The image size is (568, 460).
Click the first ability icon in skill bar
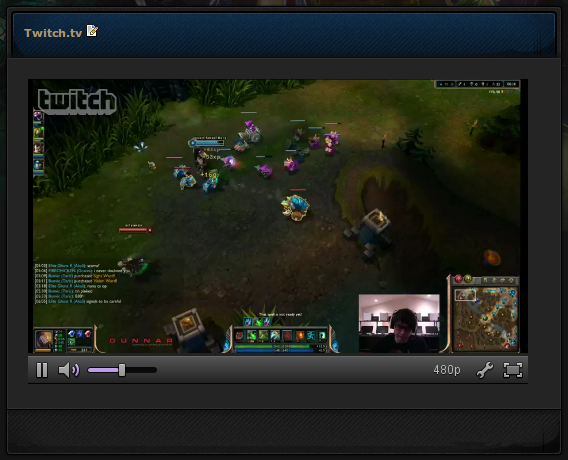(240, 336)
